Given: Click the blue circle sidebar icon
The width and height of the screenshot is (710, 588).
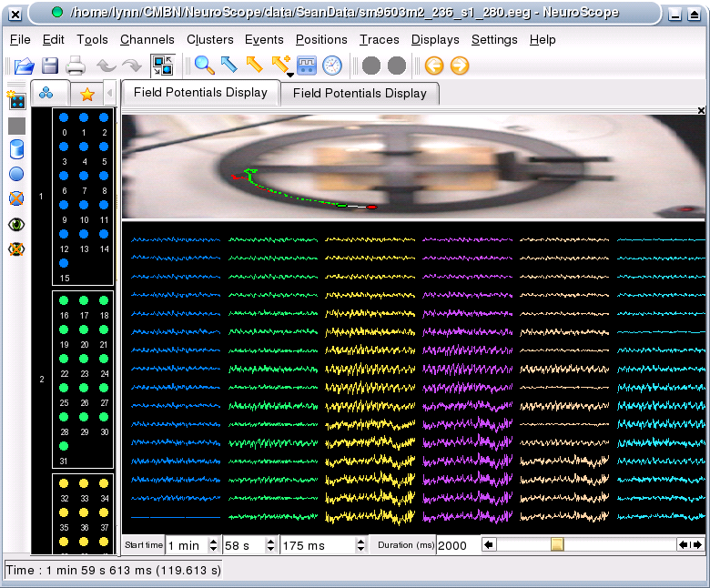Looking at the screenshot, I should pyautogui.click(x=16, y=174).
